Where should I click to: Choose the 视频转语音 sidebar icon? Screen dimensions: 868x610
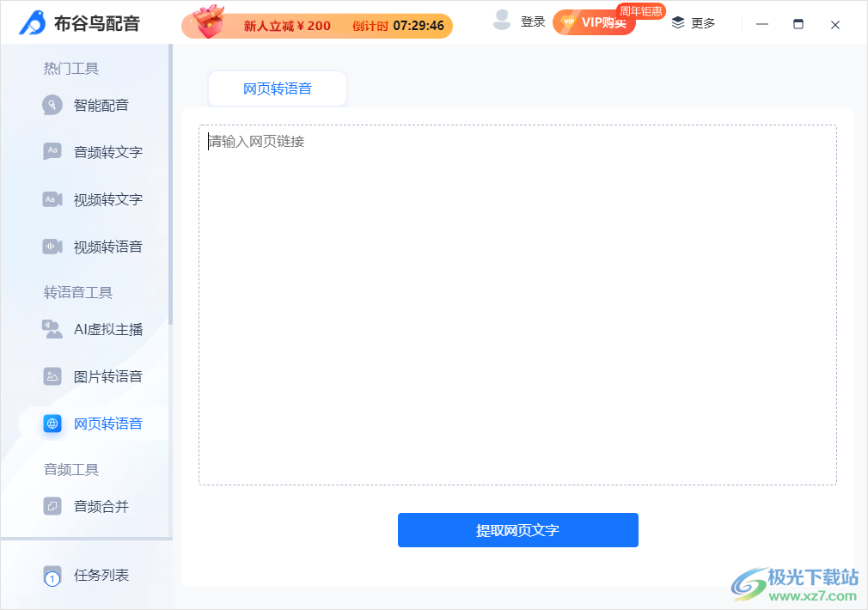tap(52, 247)
